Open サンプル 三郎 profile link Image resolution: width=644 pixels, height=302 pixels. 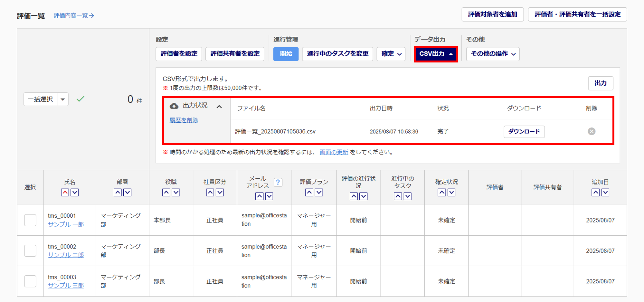66,286
